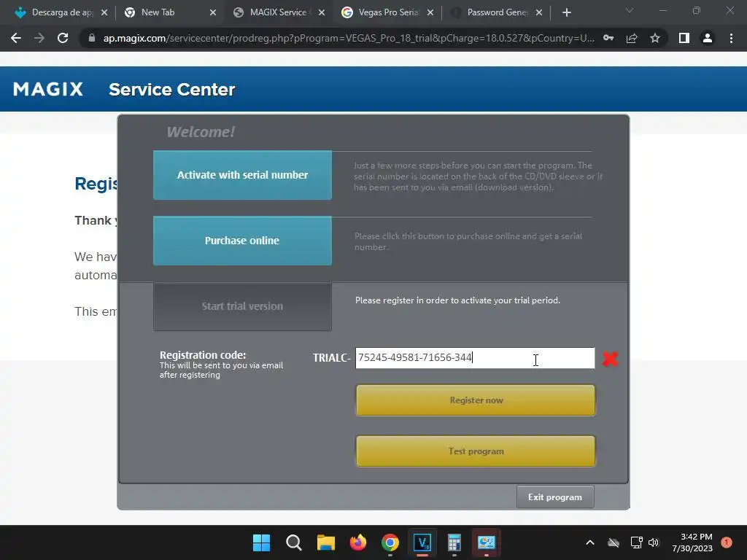Click the Chrome taskbar icon
The width and height of the screenshot is (747, 560).
[x=390, y=542]
